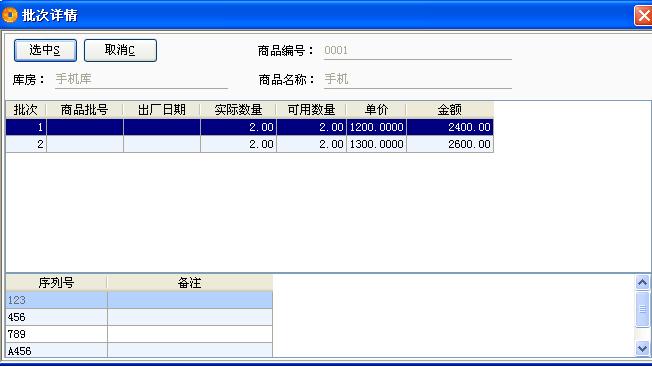Click scrollbar down arrow in serial list
This screenshot has height=370, width=652.
[x=642, y=348]
